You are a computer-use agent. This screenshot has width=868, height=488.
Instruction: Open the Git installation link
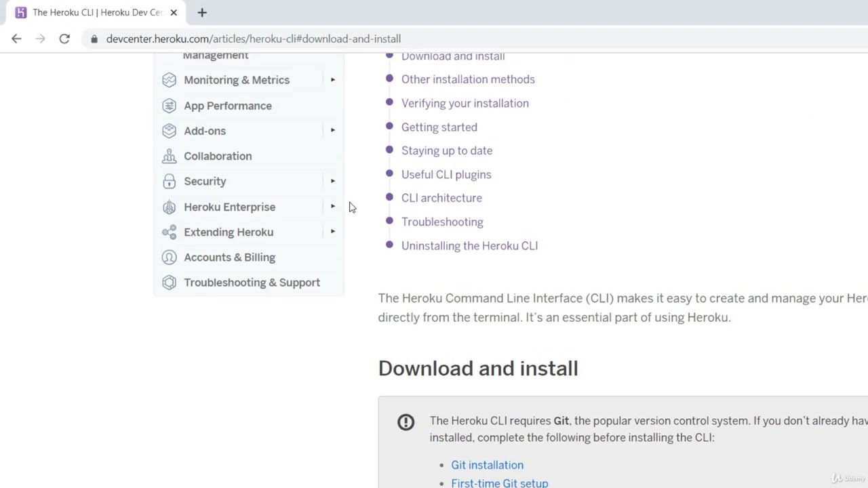point(487,465)
